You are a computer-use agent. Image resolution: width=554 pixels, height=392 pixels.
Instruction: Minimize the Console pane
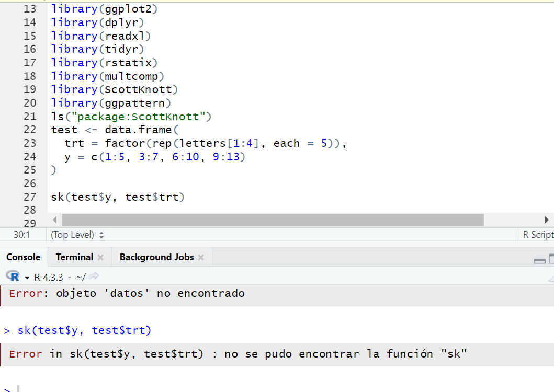[x=539, y=261]
